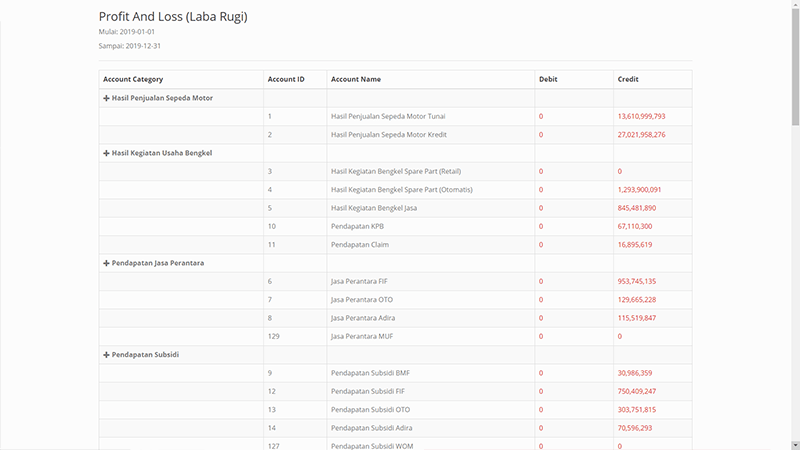The image size is (800, 450).
Task: Select Hasil Kegiatan Bengkel Spare Part (Otomatis)
Action: 402,190
